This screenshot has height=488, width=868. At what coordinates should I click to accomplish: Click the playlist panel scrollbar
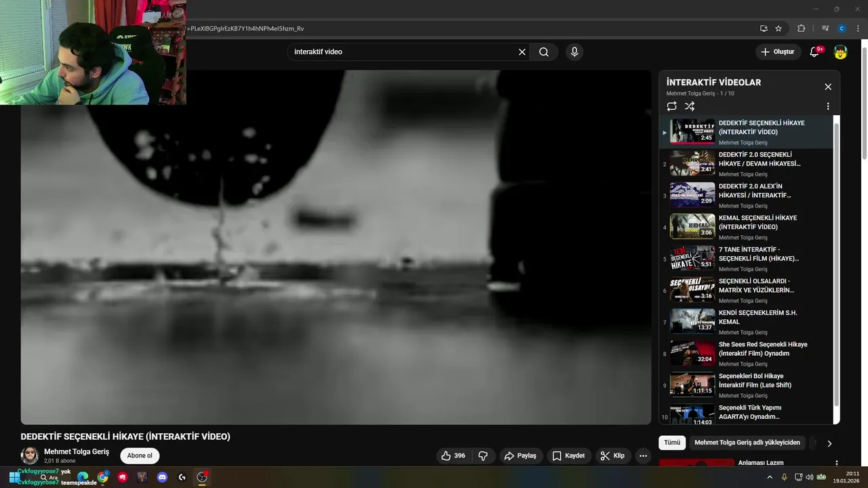point(836,264)
